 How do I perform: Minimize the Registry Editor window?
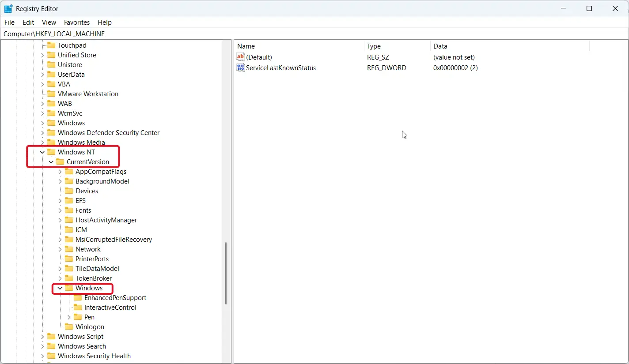pos(563,9)
